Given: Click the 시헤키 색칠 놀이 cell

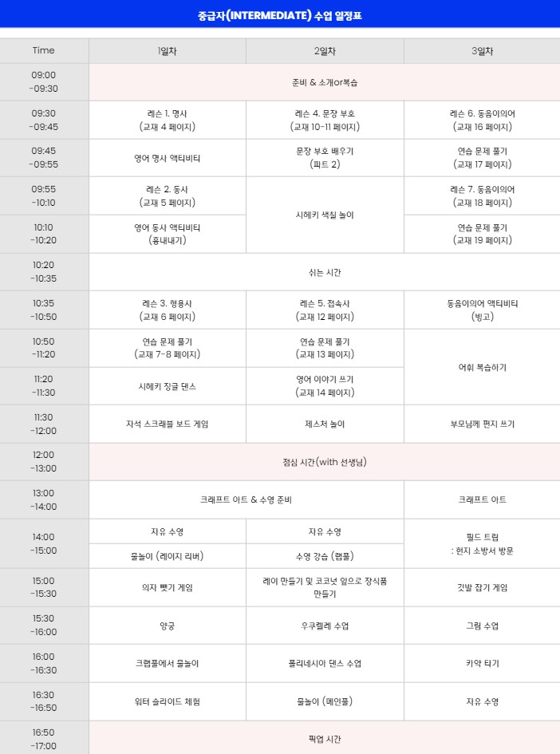Looking at the screenshot, I should (325, 215).
